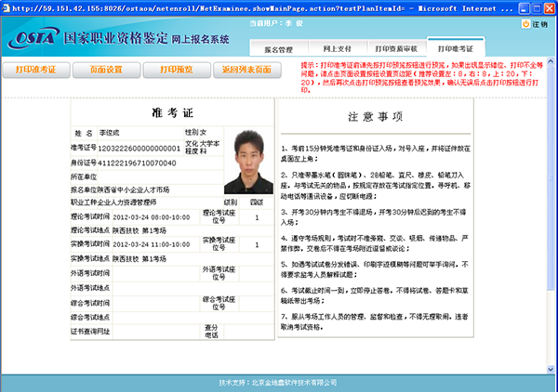Switch to the 报名管理 tab
The height and width of the screenshot is (392, 558).
point(279,48)
